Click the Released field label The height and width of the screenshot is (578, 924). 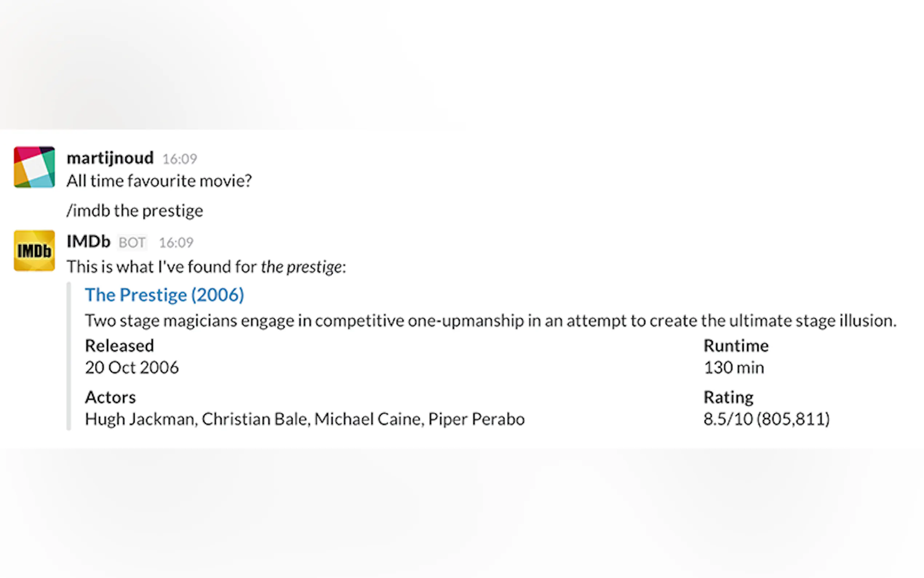tap(119, 346)
